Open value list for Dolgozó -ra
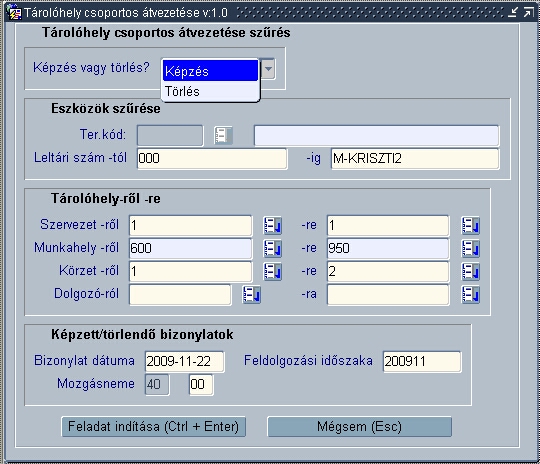This screenshot has height=464, width=540. click(470, 295)
